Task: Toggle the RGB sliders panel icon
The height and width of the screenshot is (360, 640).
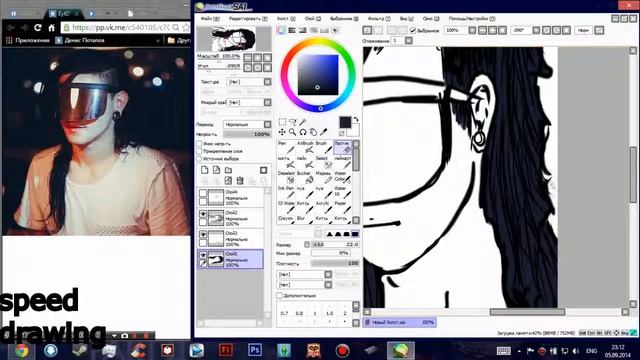Action: click(x=292, y=31)
